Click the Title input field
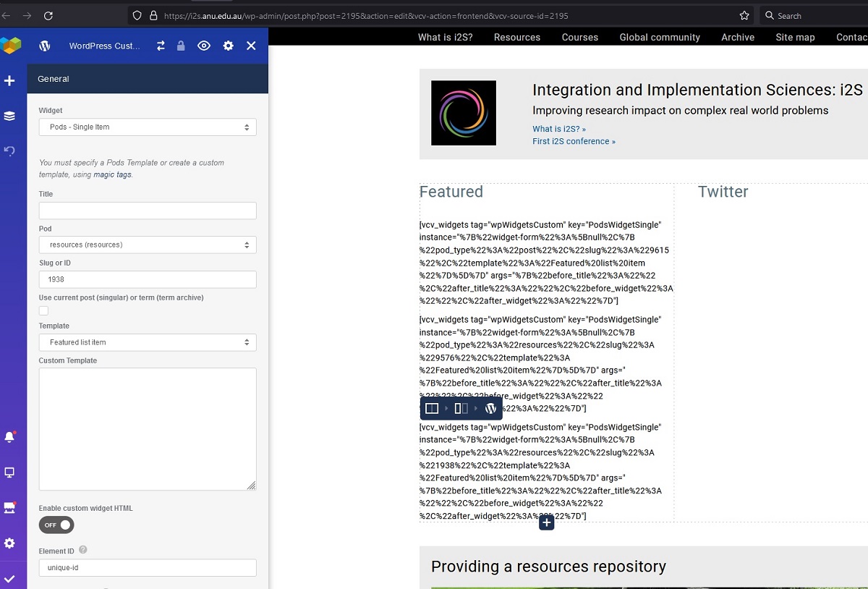The height and width of the screenshot is (589, 868). tap(148, 211)
